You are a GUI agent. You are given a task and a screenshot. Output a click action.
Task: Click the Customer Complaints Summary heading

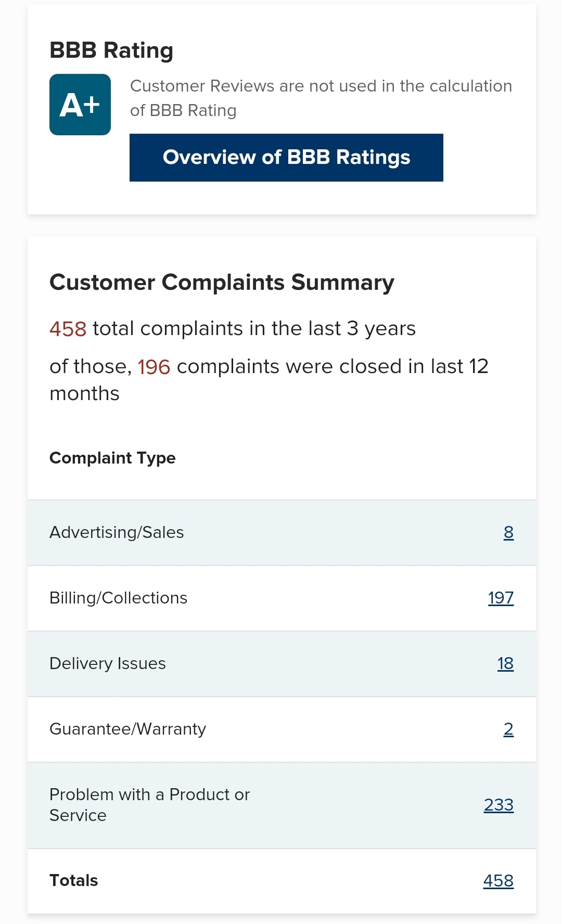click(222, 283)
